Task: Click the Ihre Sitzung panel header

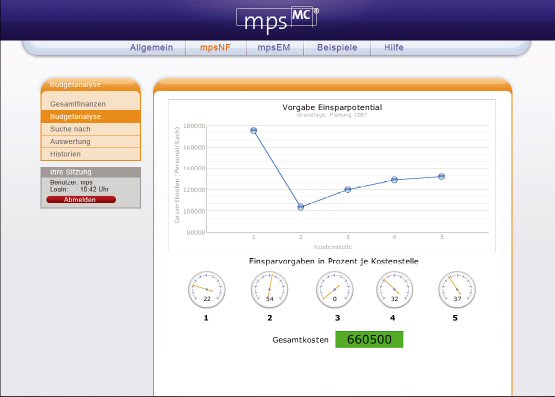Action: (x=91, y=172)
